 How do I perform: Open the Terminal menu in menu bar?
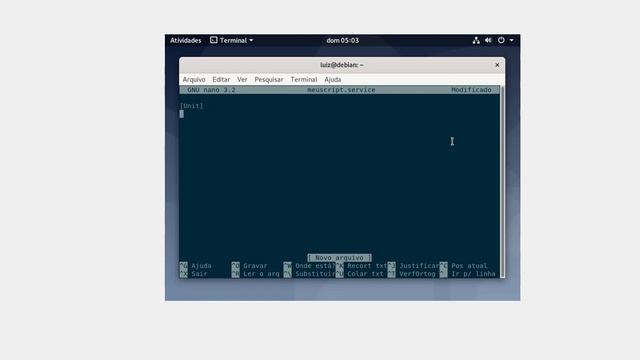click(x=304, y=80)
